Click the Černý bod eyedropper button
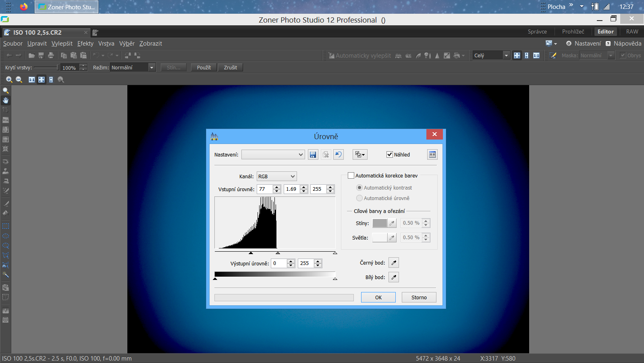 394,263
